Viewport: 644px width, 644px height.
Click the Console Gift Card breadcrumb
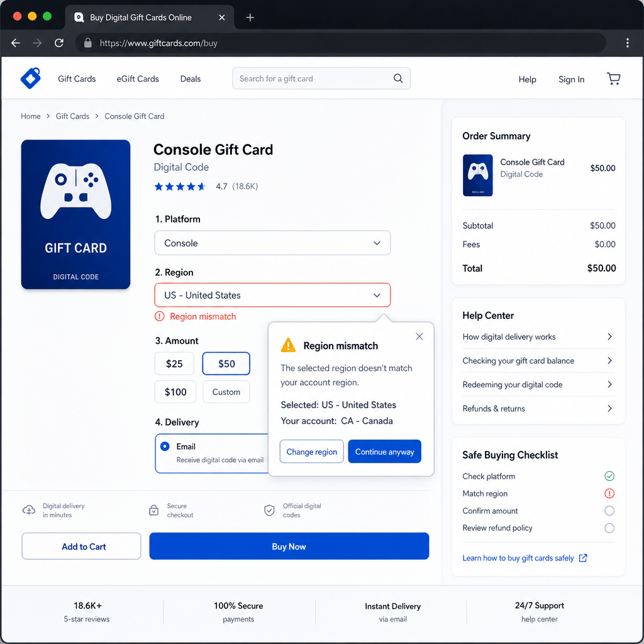pos(135,116)
